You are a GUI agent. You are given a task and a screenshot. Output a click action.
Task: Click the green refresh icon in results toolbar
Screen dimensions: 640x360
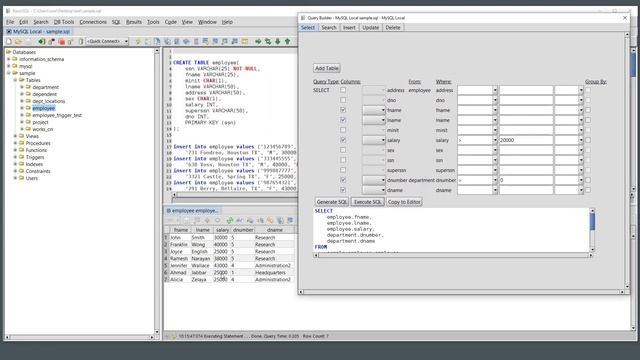coord(230,220)
